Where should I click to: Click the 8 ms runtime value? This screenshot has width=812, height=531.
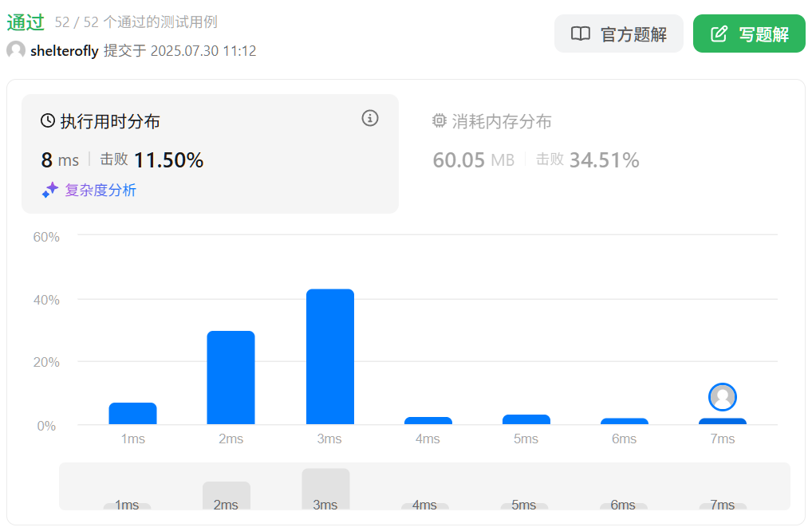click(x=60, y=160)
